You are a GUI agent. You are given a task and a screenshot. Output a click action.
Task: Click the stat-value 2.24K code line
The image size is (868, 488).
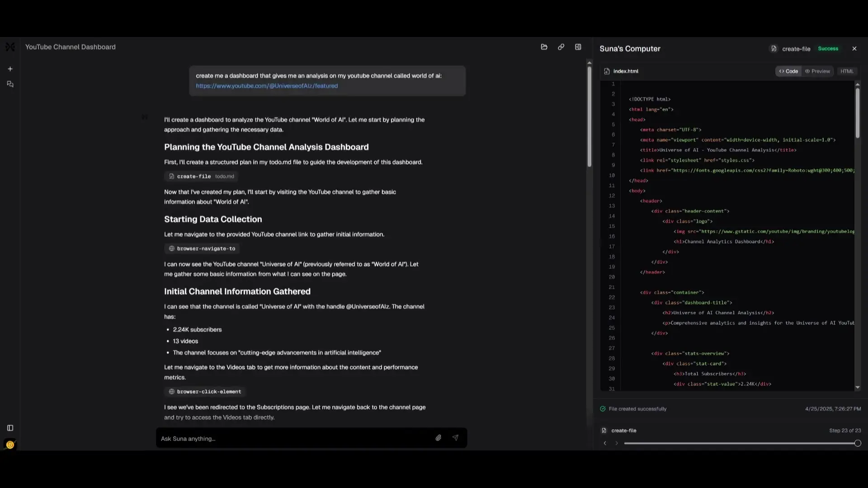pos(722,384)
